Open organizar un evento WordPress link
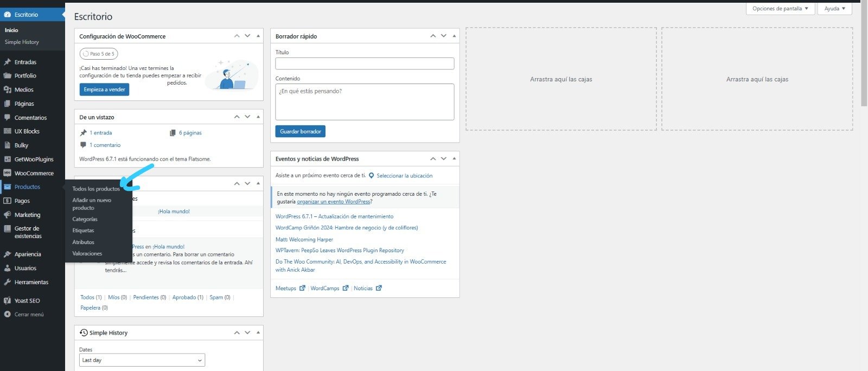The image size is (868, 371). pos(334,201)
